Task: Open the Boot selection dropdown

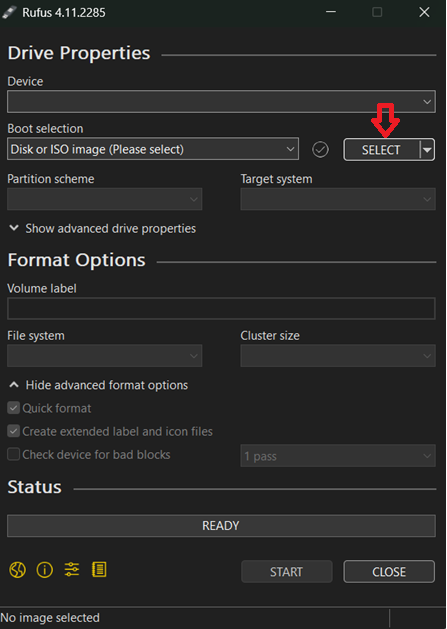Action: pos(153,149)
